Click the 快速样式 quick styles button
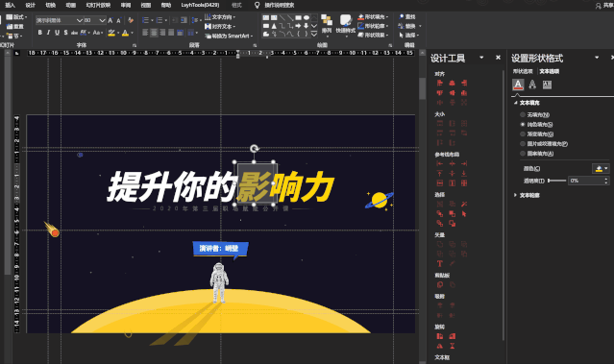The image size is (614, 364). pyautogui.click(x=345, y=25)
